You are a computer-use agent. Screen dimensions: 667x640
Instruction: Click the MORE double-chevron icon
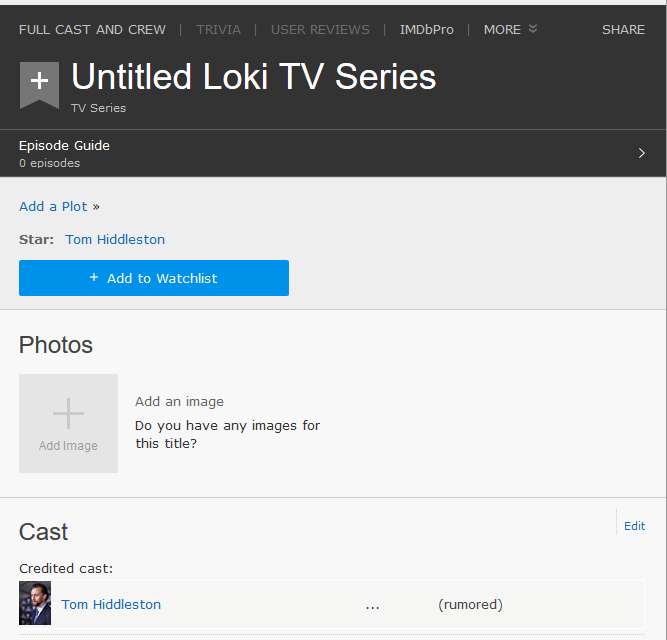[x=533, y=28]
